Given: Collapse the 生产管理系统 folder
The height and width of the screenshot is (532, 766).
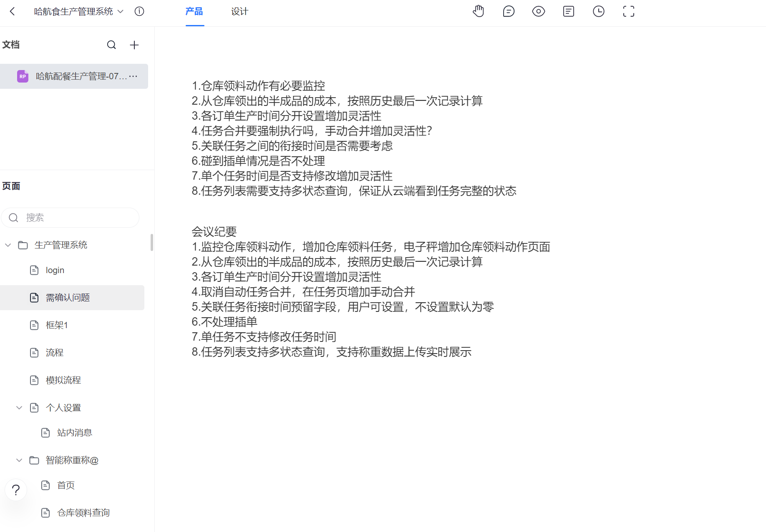Looking at the screenshot, I should (x=8, y=245).
